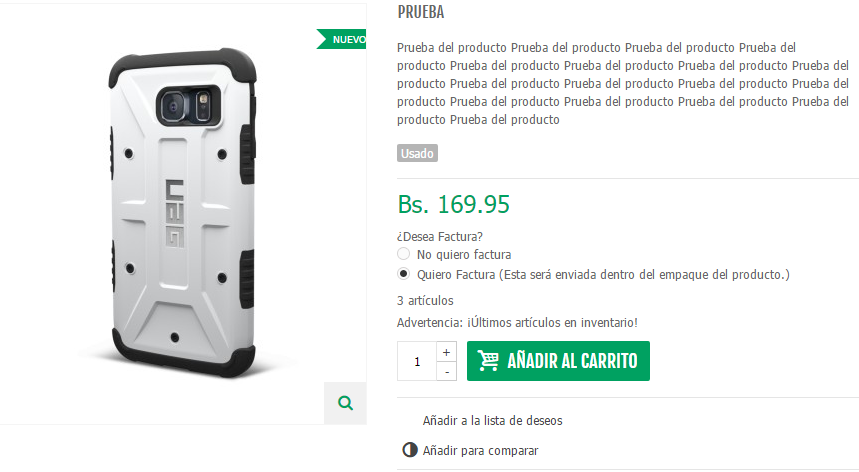Click the green NUEVO ribbon badge
The image size is (859, 472).
(341, 39)
